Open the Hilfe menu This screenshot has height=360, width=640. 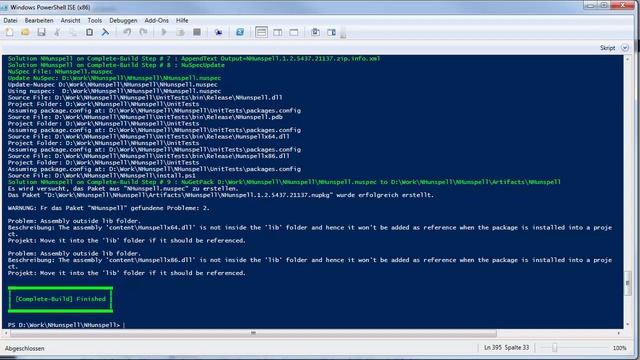click(x=182, y=20)
